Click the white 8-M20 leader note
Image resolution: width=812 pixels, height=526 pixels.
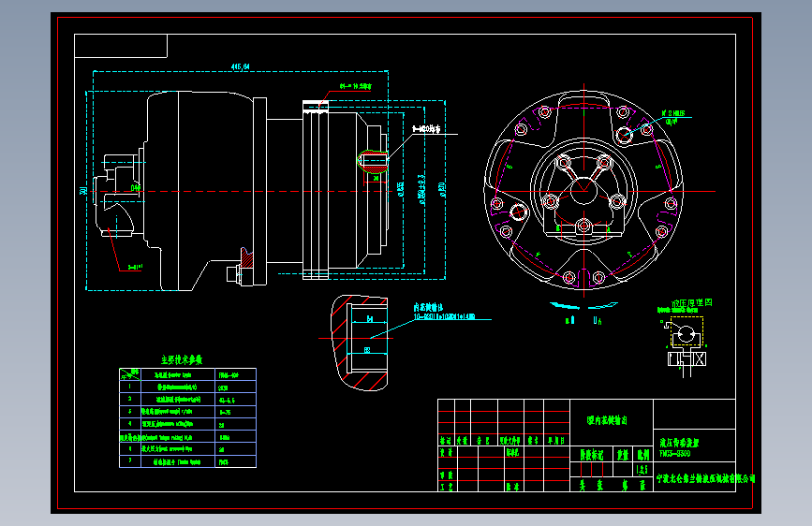(x=426, y=129)
